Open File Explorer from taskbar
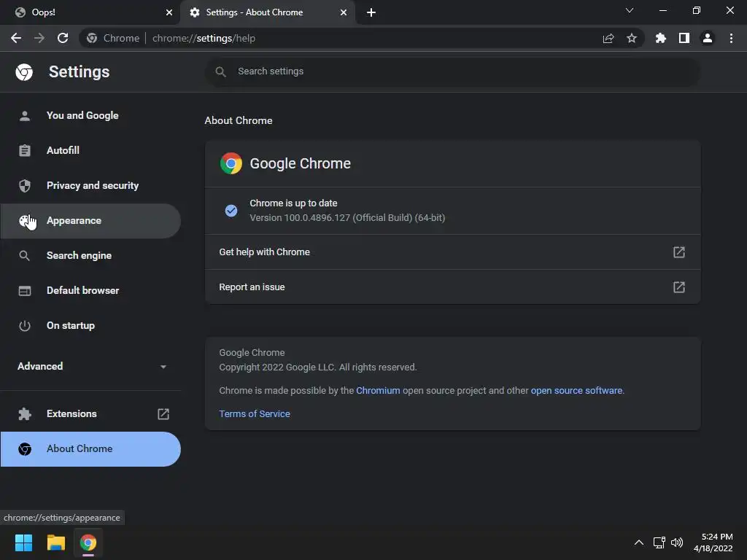The height and width of the screenshot is (560, 747). click(55, 542)
